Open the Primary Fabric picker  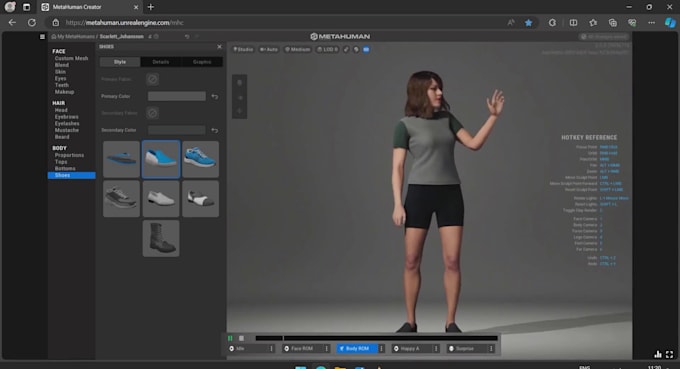pos(152,79)
